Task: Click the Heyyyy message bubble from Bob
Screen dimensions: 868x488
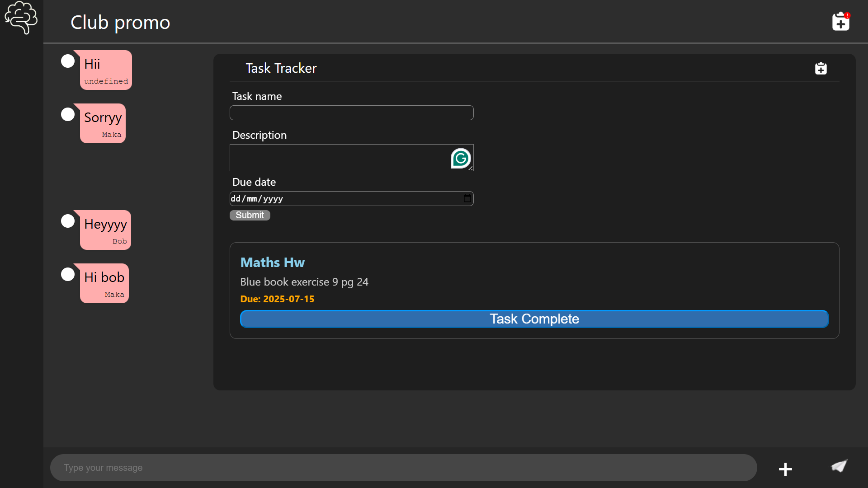Action: 106,230
